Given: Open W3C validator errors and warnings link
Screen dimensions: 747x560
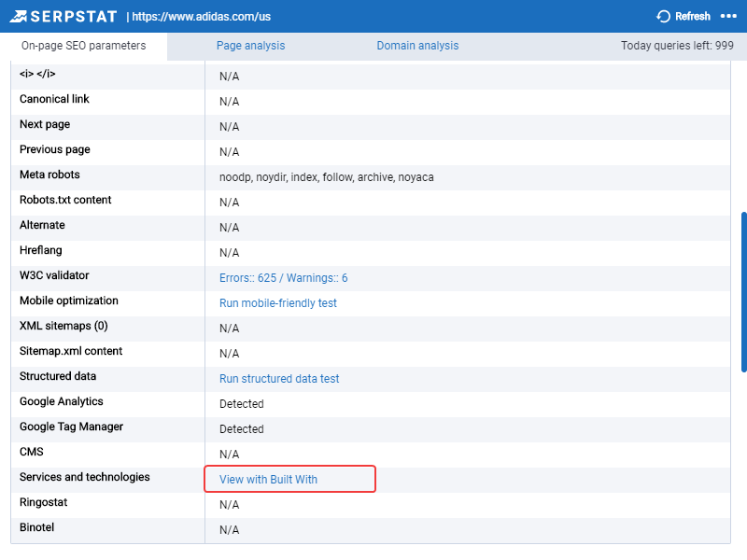Looking at the screenshot, I should [284, 278].
